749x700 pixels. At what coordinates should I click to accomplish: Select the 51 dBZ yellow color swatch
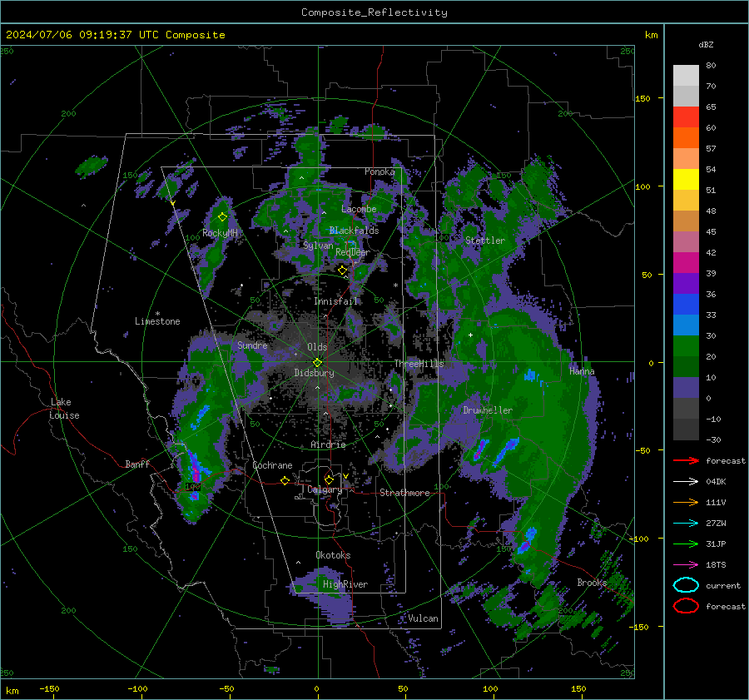686,179
